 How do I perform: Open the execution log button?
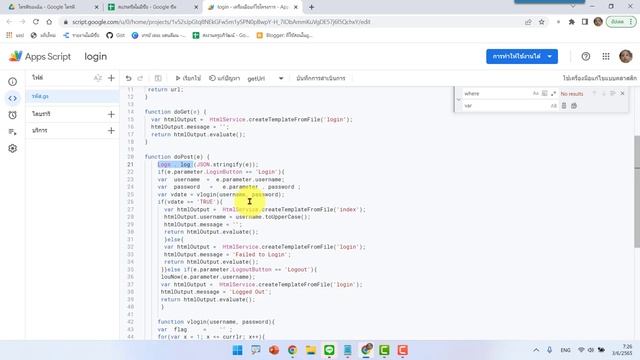tap(320, 78)
